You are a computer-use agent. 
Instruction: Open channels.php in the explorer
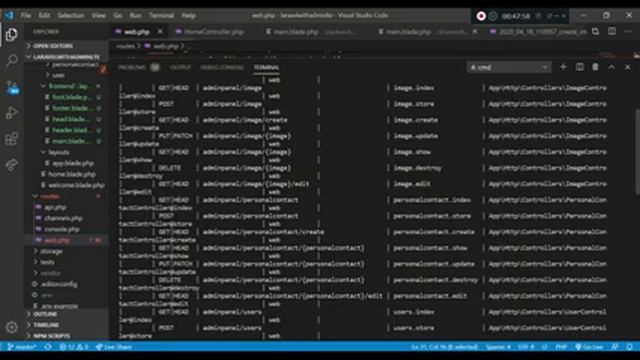coord(63,218)
